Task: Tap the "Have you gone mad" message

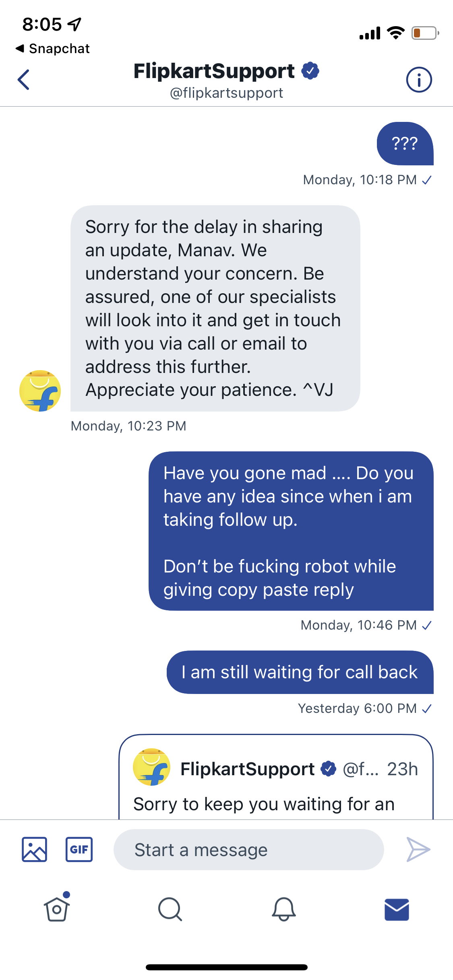Action: (291, 531)
